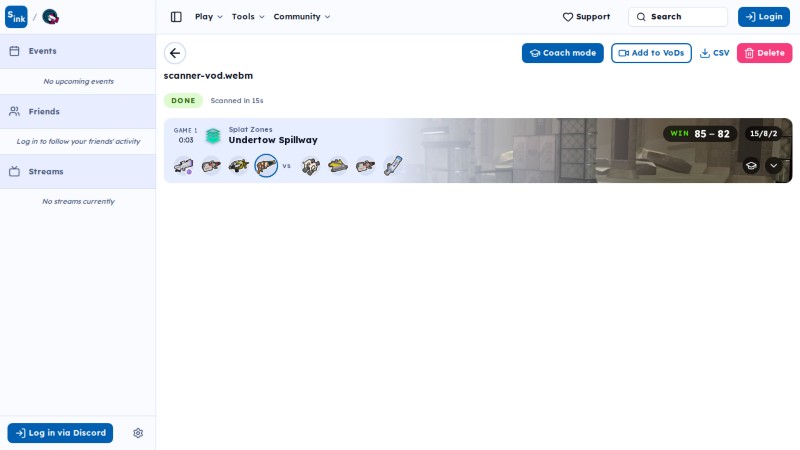Focus the Search field
Image resolution: width=800 pixels, height=450 pixels.
click(x=678, y=17)
